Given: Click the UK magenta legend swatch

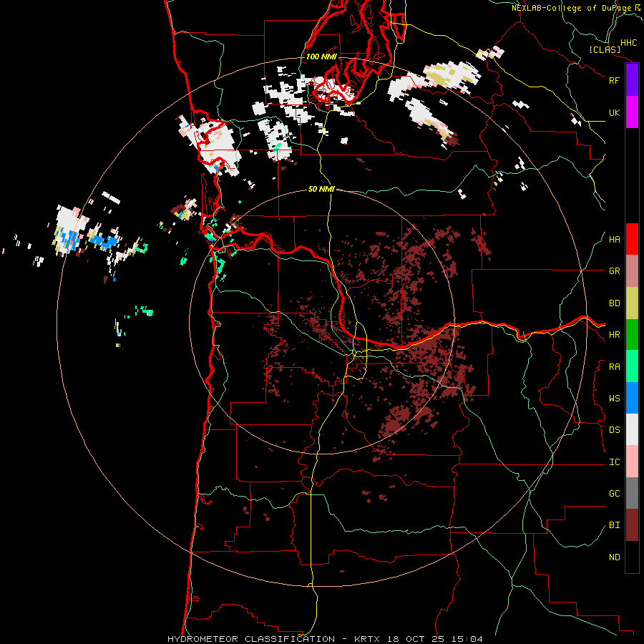Looking at the screenshot, I should coord(632,112).
